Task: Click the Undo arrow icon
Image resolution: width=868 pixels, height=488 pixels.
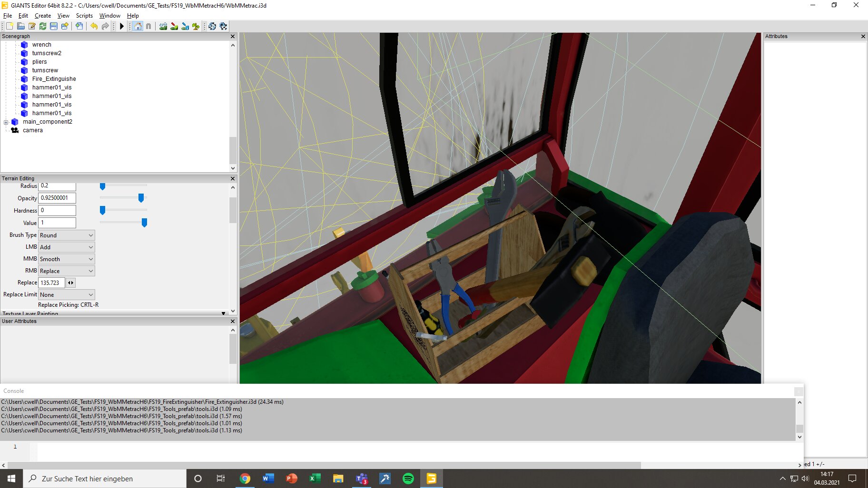Action: (x=94, y=26)
